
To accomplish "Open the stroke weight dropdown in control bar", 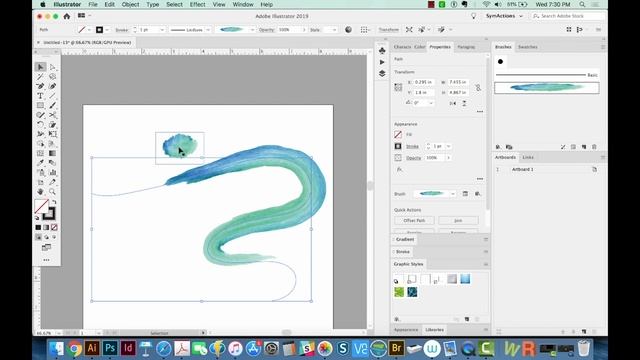I will [162, 30].
